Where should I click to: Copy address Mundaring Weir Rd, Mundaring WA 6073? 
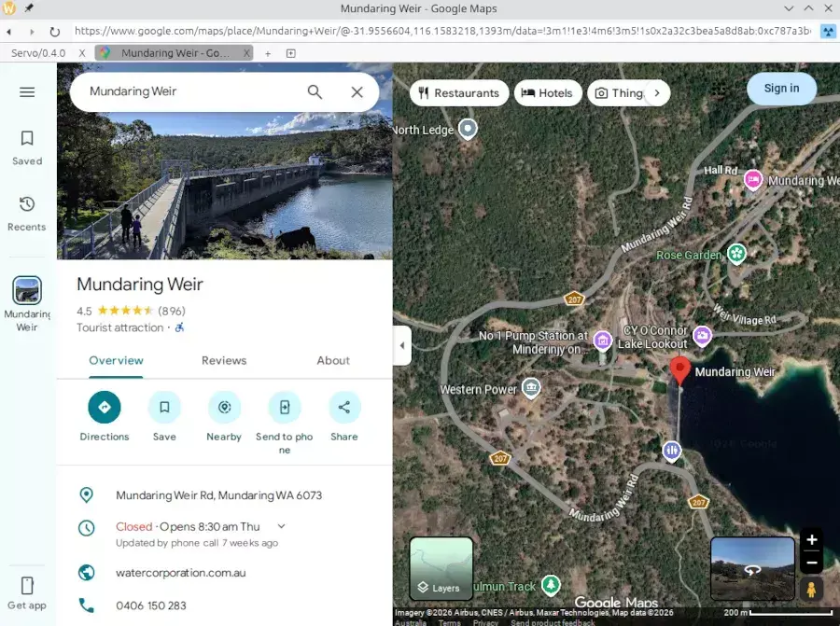coord(219,495)
